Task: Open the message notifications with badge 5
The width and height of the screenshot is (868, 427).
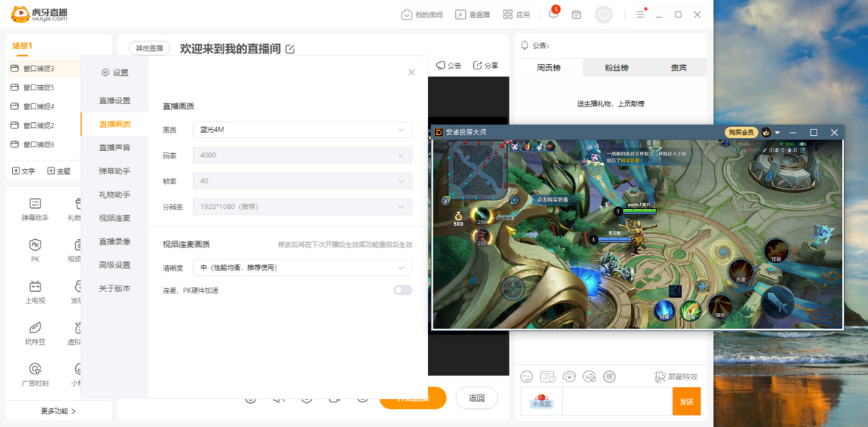Action: (x=553, y=14)
